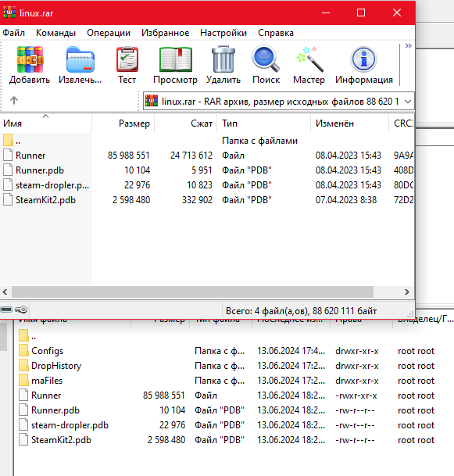
Task: Click the horizontal scrollbar thumb
Action: pyautogui.click(x=192, y=292)
